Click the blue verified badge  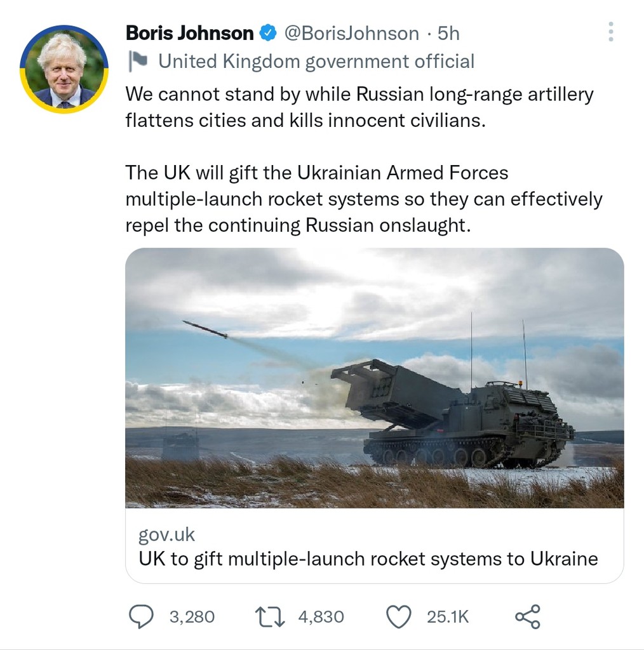click(269, 33)
